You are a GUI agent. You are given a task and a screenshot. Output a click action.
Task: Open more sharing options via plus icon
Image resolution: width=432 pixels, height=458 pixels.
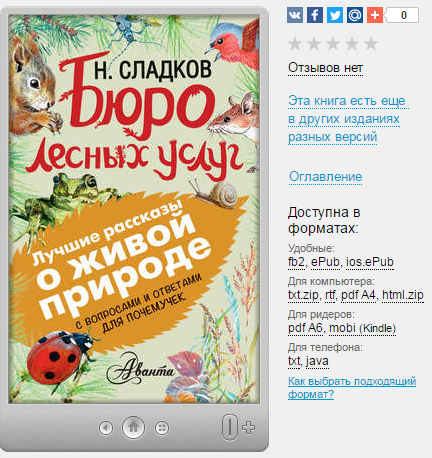[375, 15]
